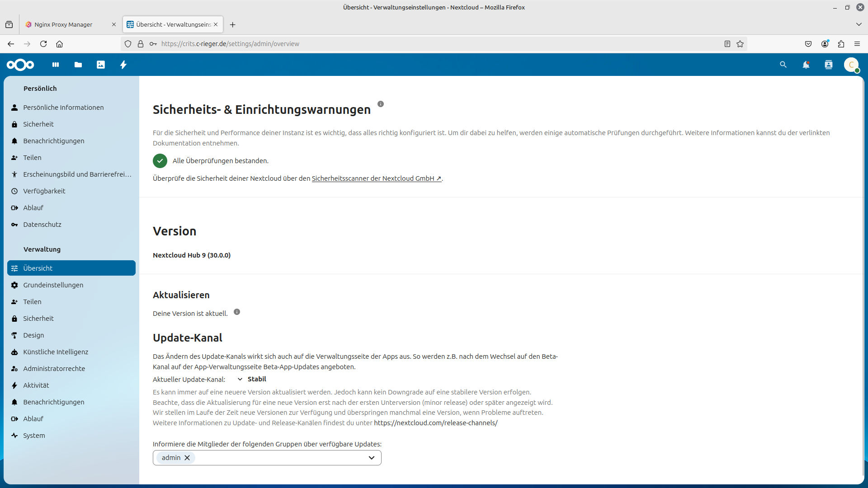Go to Firefox home page icon
The height and width of the screenshot is (488, 868).
[60, 44]
